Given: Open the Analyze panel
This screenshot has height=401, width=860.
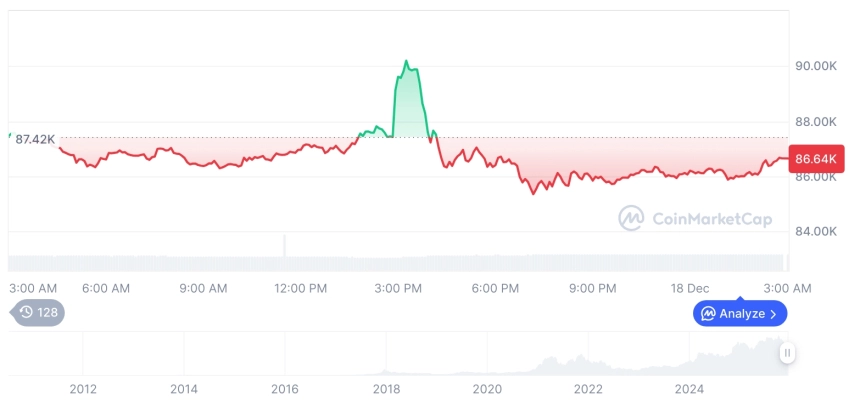Looking at the screenshot, I should click(x=740, y=314).
